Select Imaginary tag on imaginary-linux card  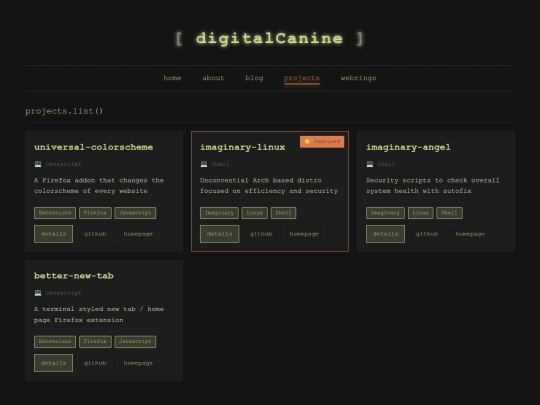click(x=219, y=213)
